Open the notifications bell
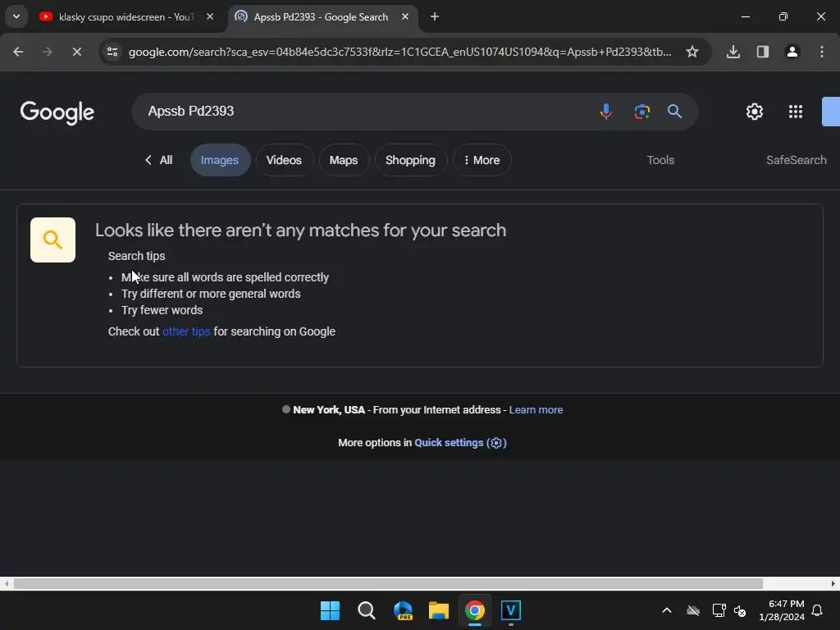 pos(817,610)
